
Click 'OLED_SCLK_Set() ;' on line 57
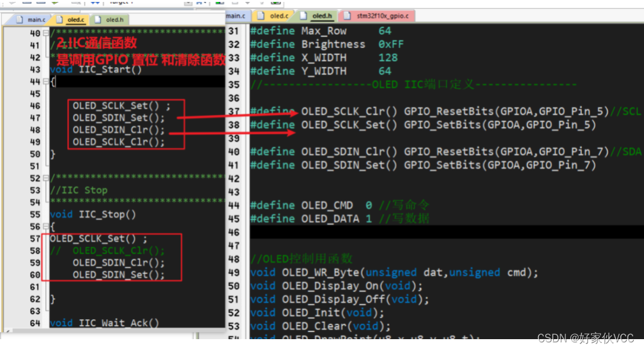click(x=98, y=239)
